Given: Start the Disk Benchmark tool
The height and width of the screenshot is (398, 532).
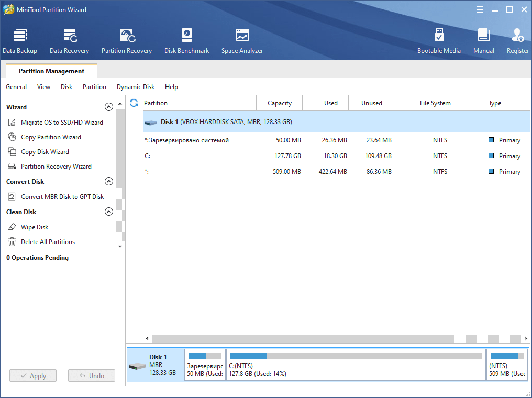Looking at the screenshot, I should [x=186, y=41].
